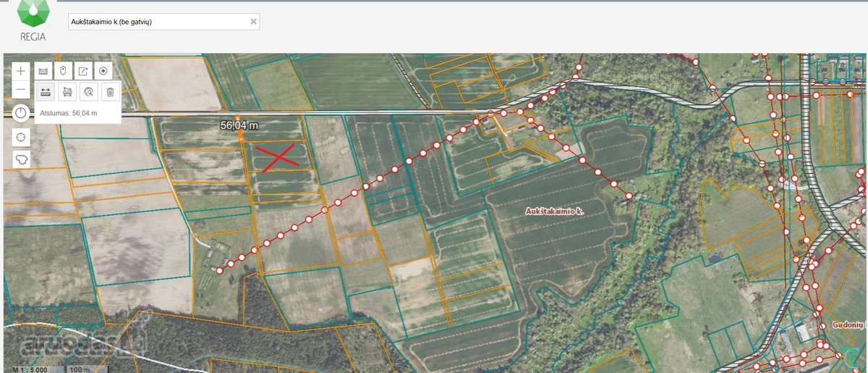Activate the circular target point tool

click(x=103, y=71)
